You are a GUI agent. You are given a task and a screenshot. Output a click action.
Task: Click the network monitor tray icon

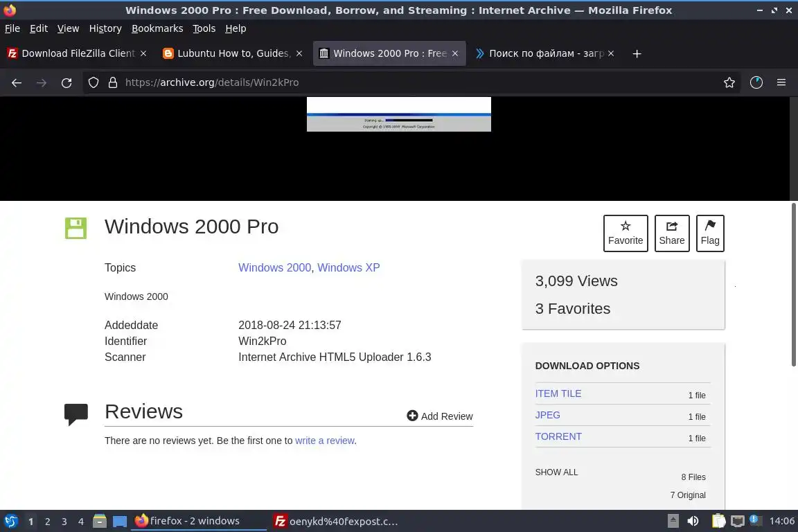(x=738, y=521)
